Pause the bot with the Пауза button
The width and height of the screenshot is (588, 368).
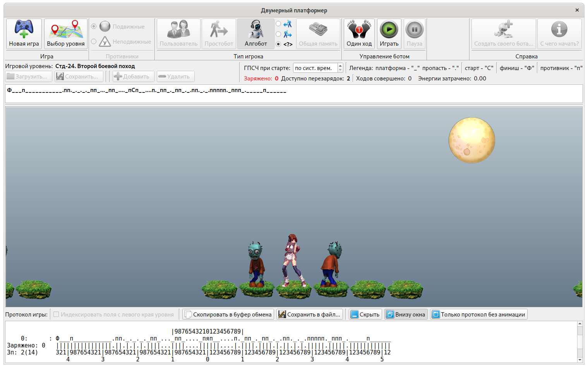[x=415, y=34]
